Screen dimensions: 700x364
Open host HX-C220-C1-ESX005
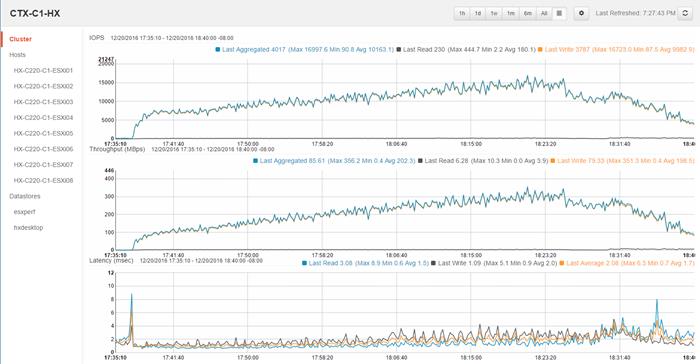(x=43, y=133)
